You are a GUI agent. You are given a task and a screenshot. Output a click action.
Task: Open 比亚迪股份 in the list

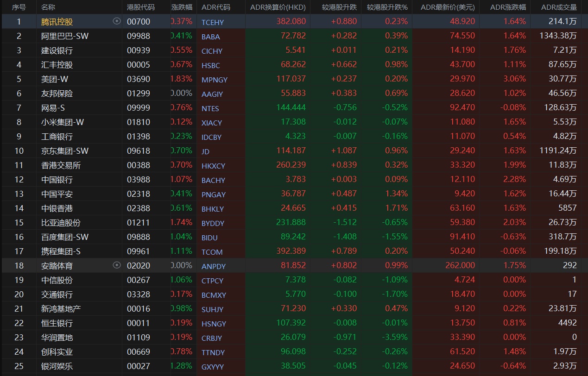pos(61,222)
